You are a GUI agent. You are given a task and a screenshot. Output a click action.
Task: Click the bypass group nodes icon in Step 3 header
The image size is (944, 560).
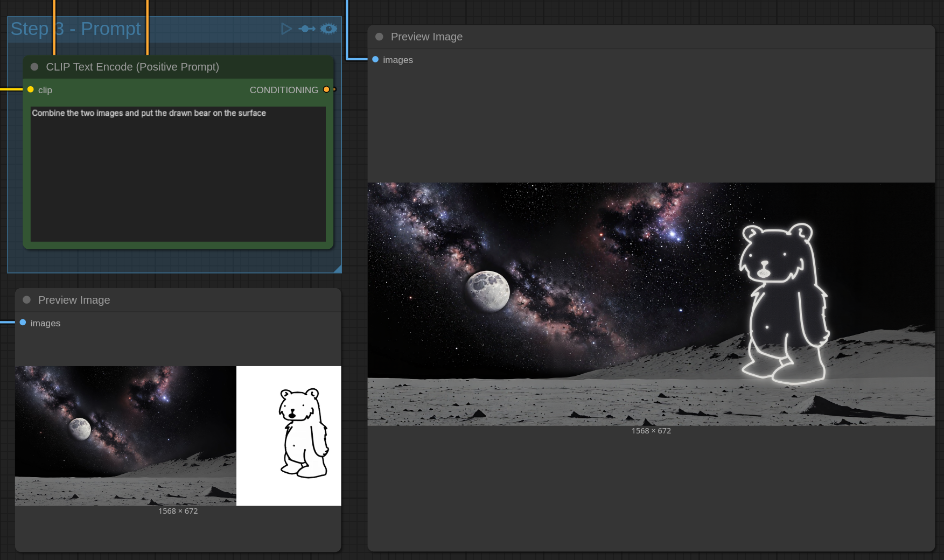(x=307, y=29)
